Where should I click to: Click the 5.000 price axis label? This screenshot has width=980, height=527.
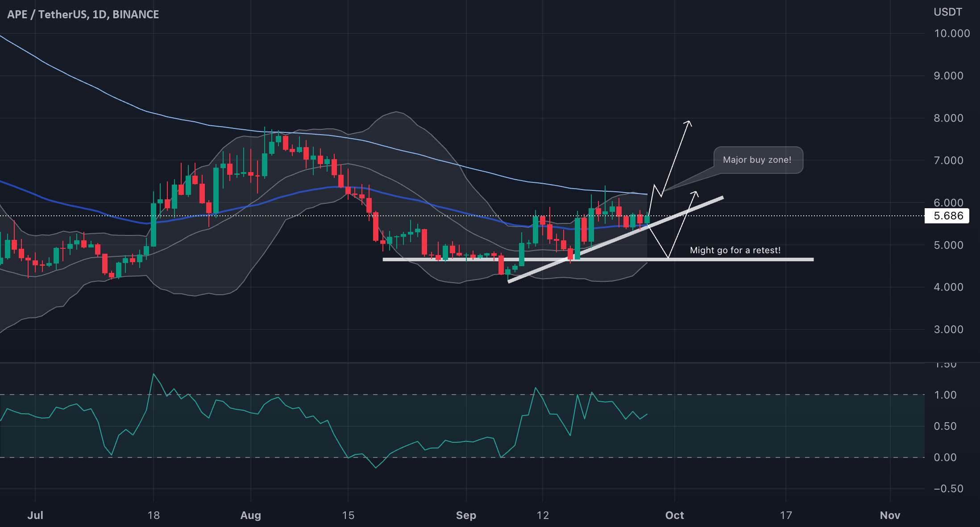point(948,245)
